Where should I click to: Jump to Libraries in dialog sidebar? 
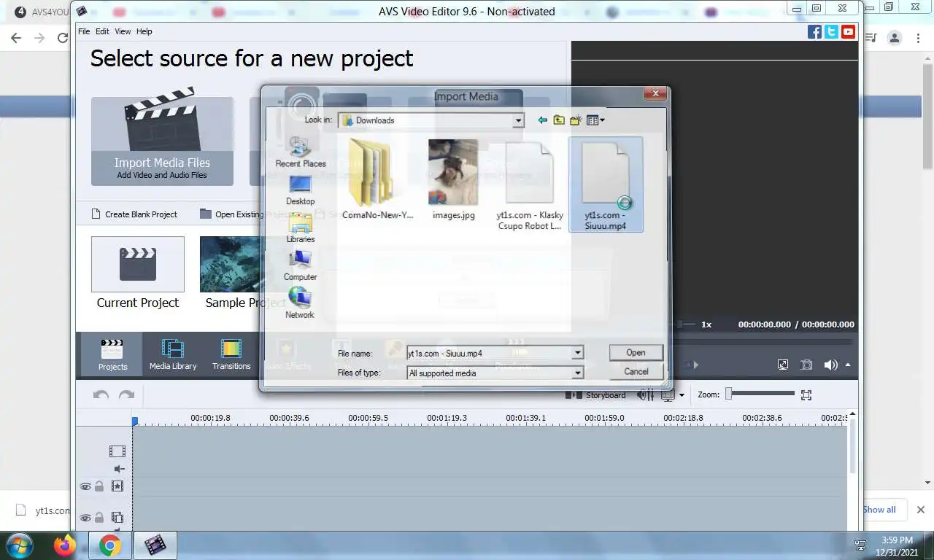click(x=300, y=228)
